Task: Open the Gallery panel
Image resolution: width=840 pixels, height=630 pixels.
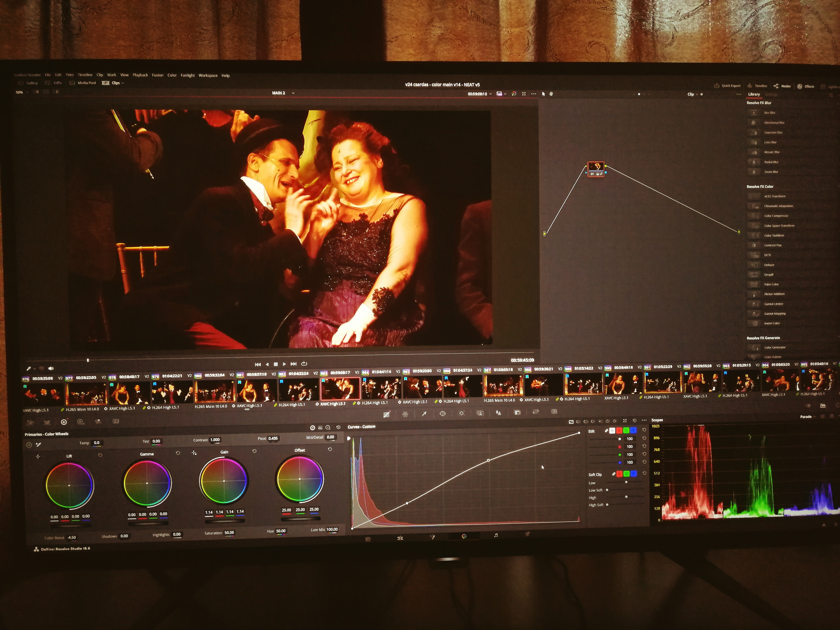Action: pyautogui.click(x=32, y=83)
